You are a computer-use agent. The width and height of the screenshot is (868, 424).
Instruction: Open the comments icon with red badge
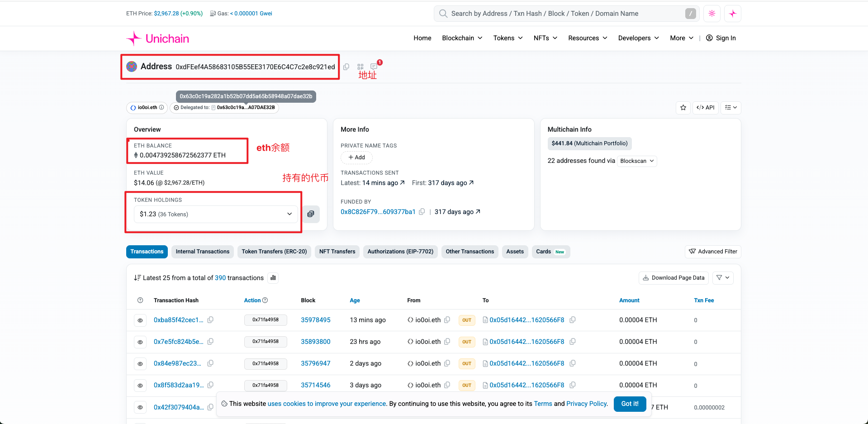pyautogui.click(x=374, y=67)
